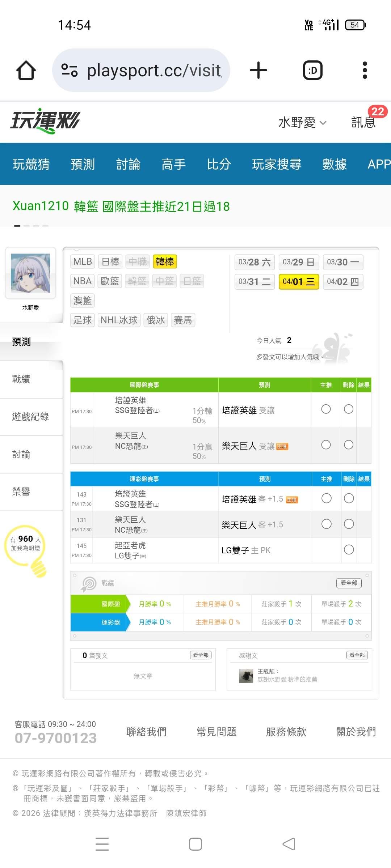Image resolution: width=391 pixels, height=868 pixels.
Task: Switch to sidebar 戰績 tab
Action: pos(31,379)
